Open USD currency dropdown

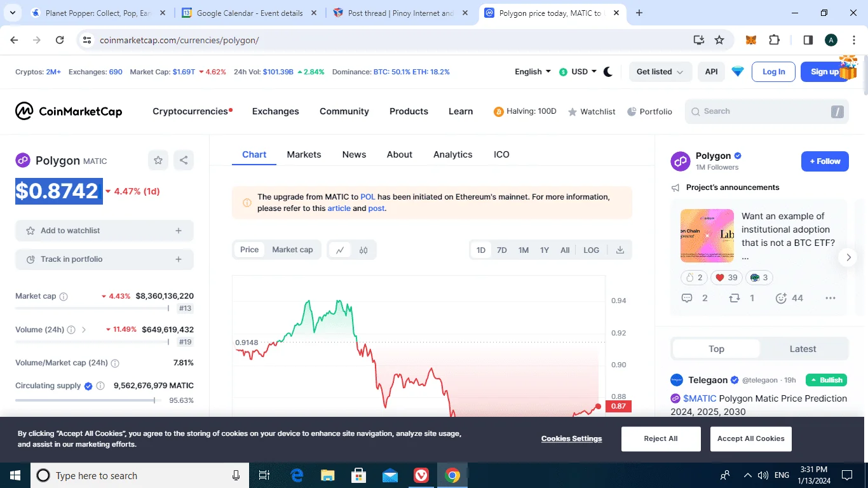pos(578,72)
